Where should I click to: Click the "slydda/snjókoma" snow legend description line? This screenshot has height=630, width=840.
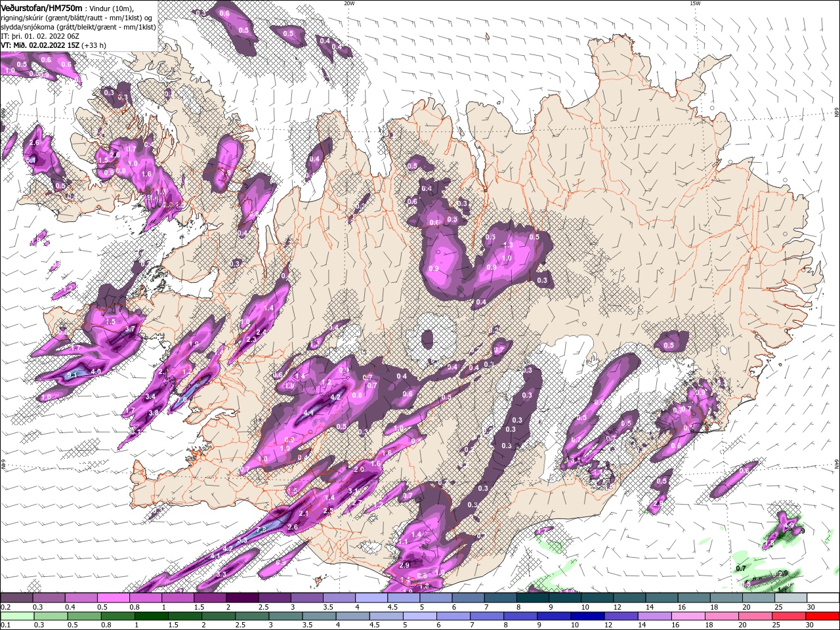(x=78, y=27)
